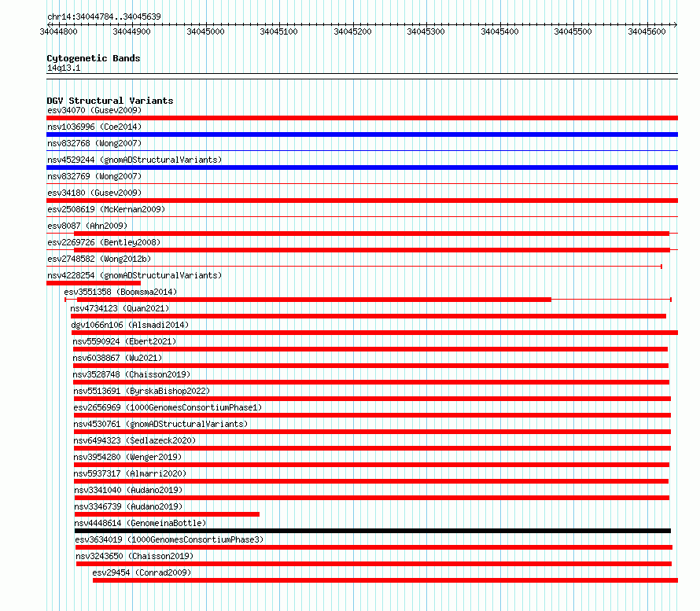
Task: Click the Cytogenetic Bands track heading
Action: [94, 58]
